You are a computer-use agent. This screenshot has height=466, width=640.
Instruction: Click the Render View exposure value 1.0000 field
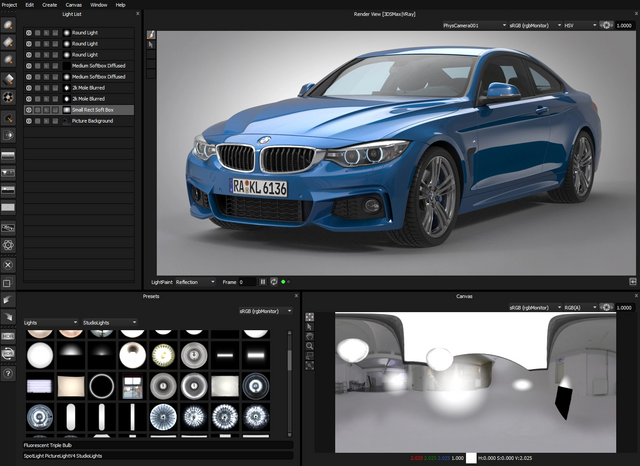(624, 25)
